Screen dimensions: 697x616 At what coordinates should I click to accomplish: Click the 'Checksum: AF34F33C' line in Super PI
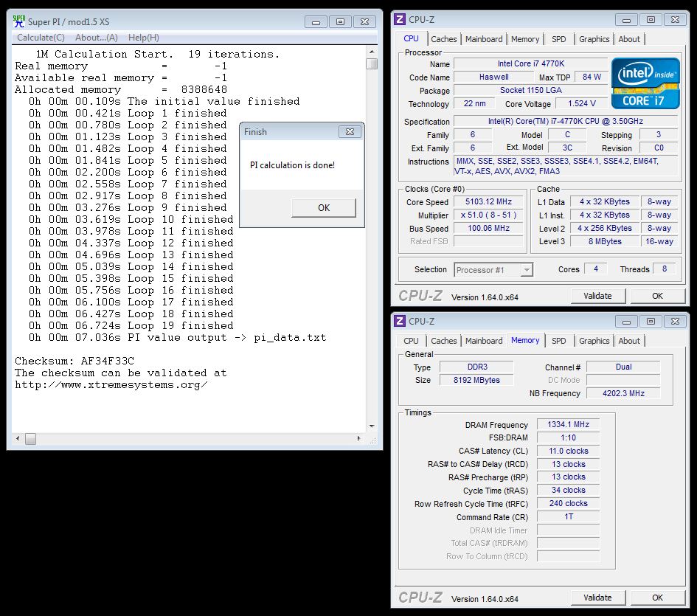[74, 361]
